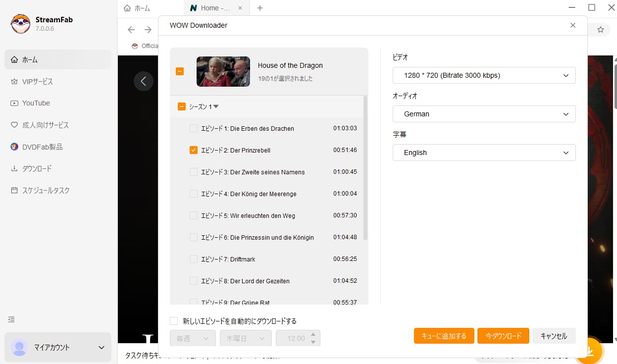Change audio language from German dropdown

484,114
